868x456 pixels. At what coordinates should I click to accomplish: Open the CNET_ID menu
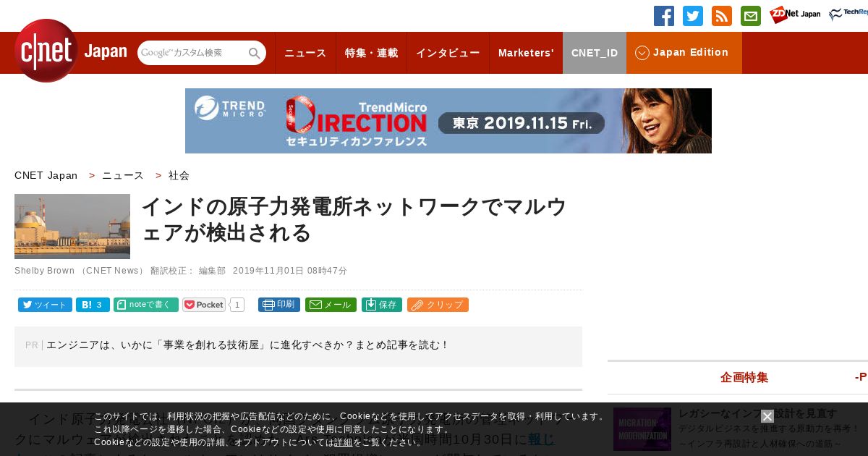click(x=595, y=53)
